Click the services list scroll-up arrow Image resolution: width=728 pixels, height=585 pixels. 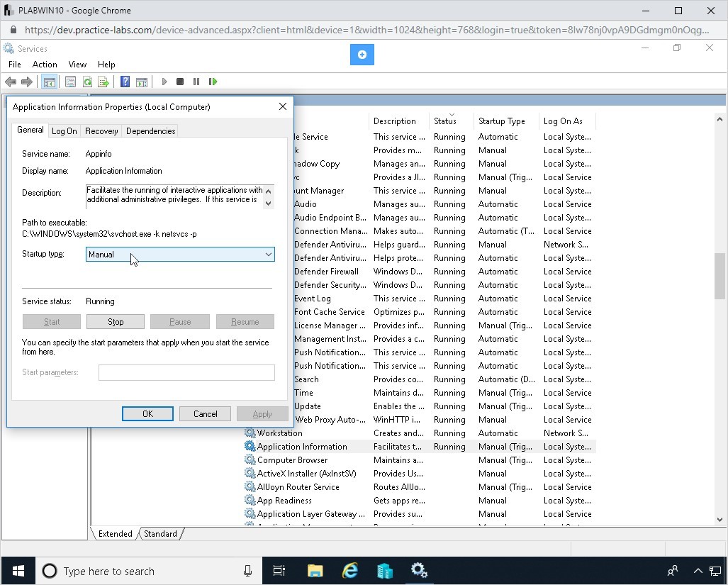(x=719, y=119)
